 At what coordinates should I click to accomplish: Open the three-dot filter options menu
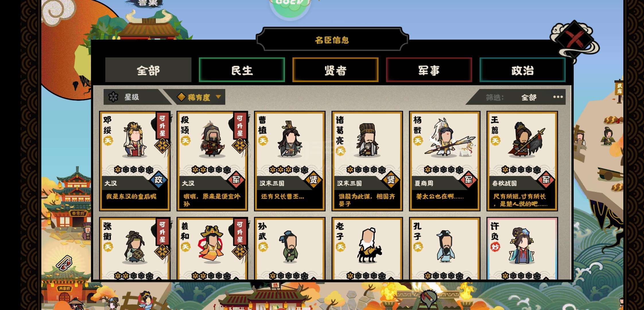[x=558, y=97]
